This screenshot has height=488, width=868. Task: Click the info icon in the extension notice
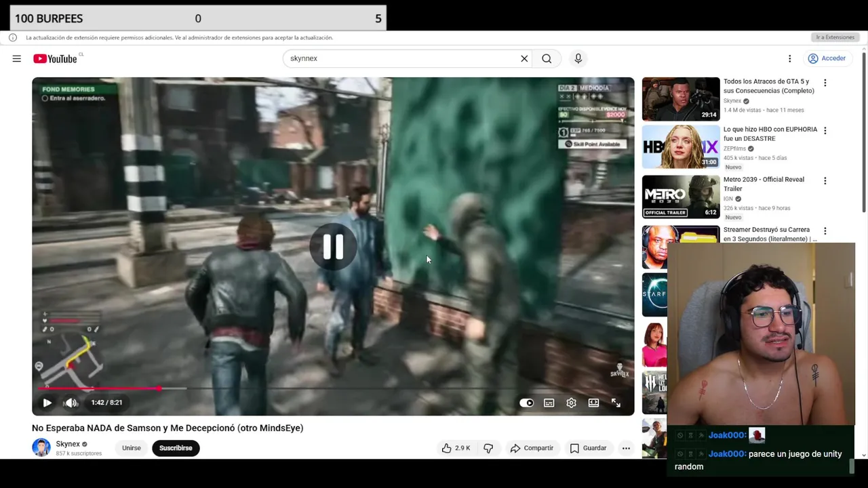13,37
